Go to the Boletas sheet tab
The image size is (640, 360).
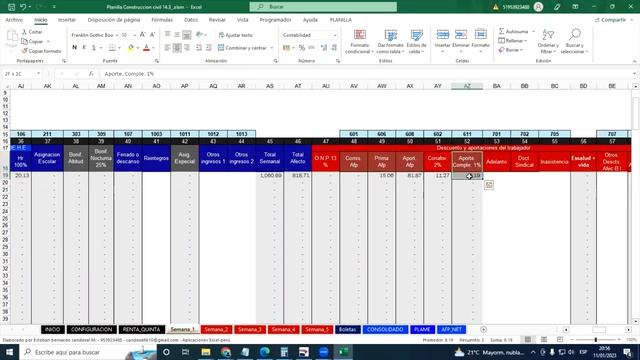coord(347,329)
